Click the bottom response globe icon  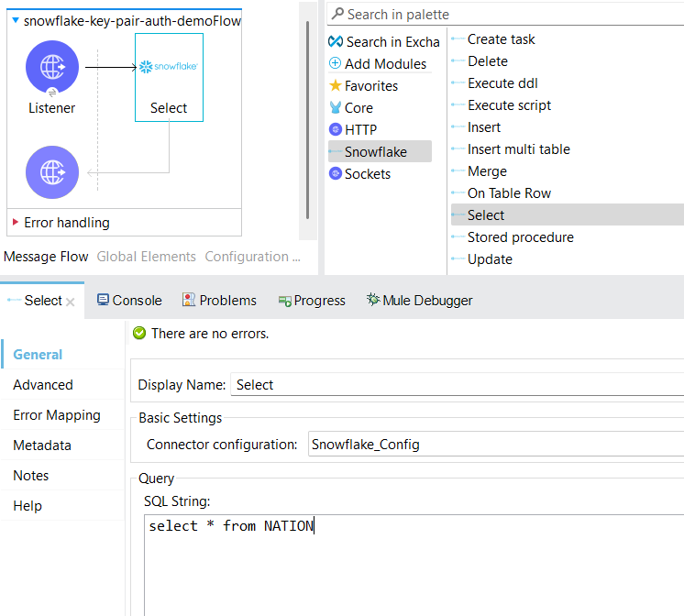[52, 172]
